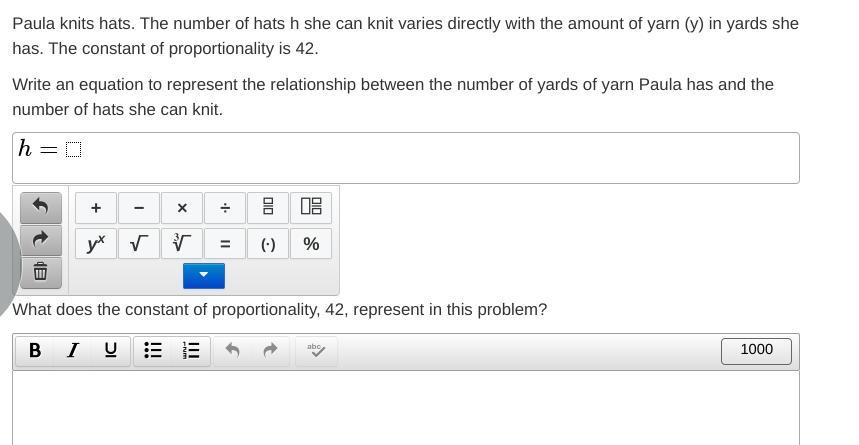Insert the percent symbol
The height and width of the screenshot is (445, 859).
point(311,244)
